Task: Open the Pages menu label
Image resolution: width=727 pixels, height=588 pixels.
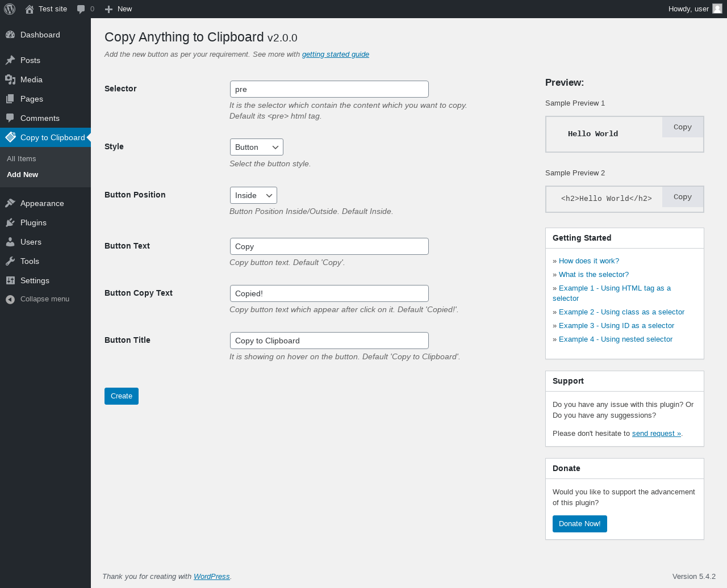Action: point(32,99)
